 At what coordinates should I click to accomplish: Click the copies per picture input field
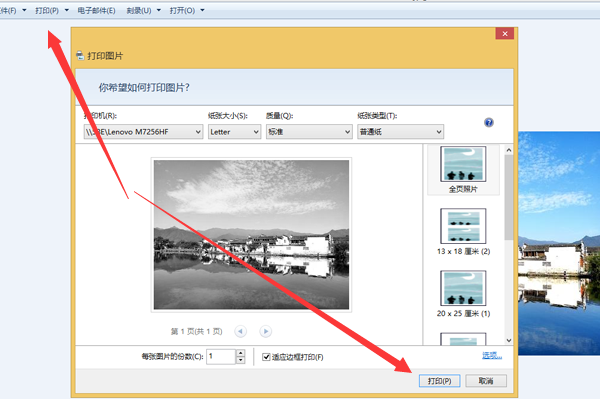221,357
